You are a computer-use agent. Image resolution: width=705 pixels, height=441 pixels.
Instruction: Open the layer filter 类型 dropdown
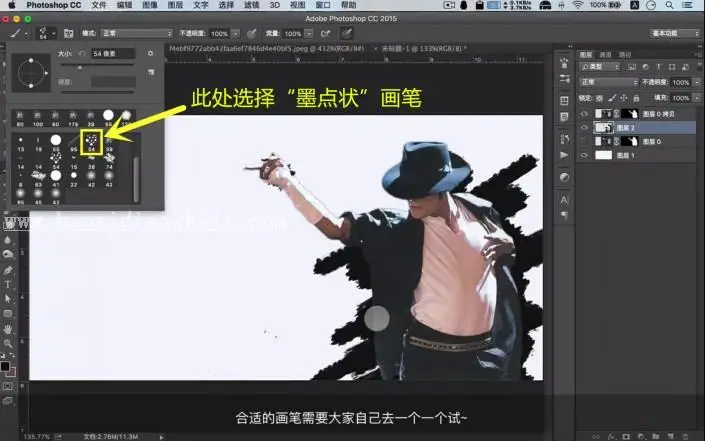tap(600, 67)
